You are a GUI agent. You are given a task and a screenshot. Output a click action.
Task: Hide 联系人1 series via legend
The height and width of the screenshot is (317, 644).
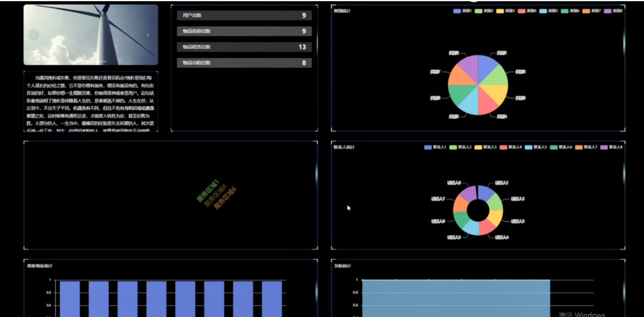click(x=435, y=147)
